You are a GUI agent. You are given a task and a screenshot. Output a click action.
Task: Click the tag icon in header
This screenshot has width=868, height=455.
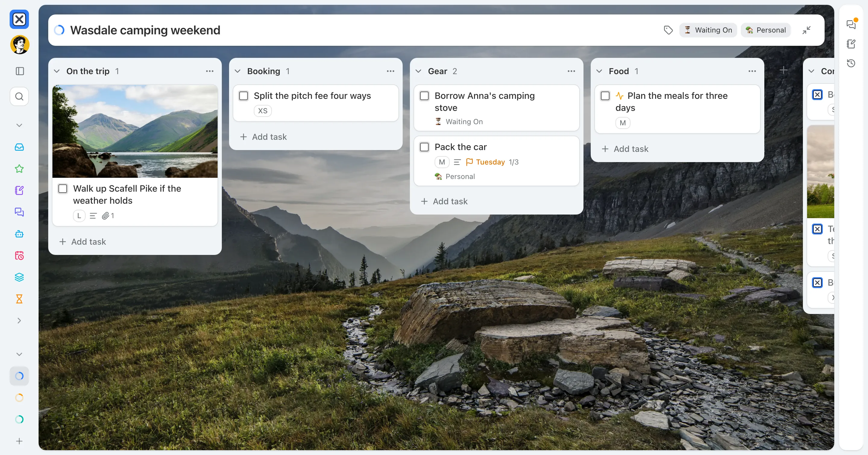coord(668,30)
